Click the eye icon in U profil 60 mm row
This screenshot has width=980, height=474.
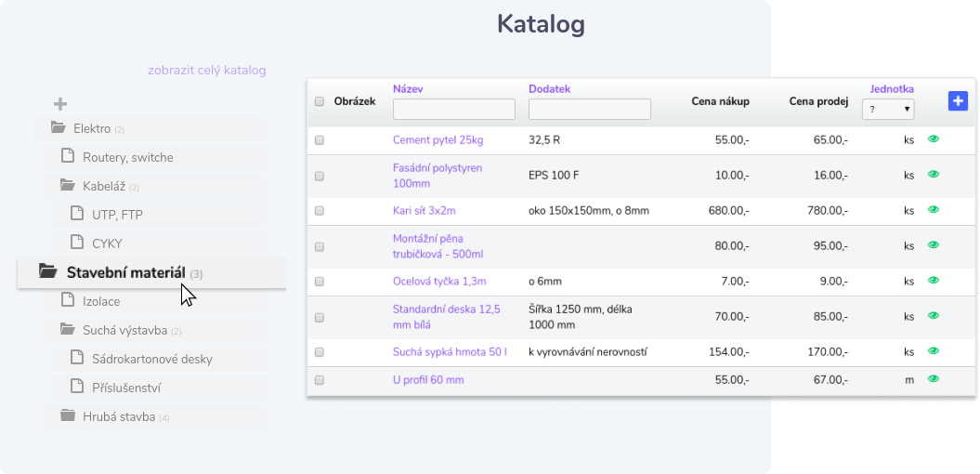934,379
